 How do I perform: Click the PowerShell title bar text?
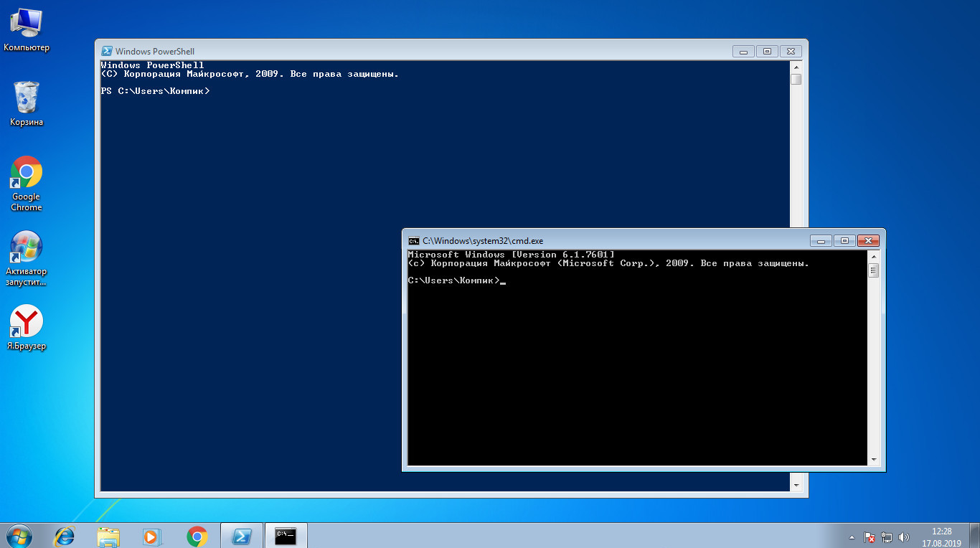pos(154,52)
